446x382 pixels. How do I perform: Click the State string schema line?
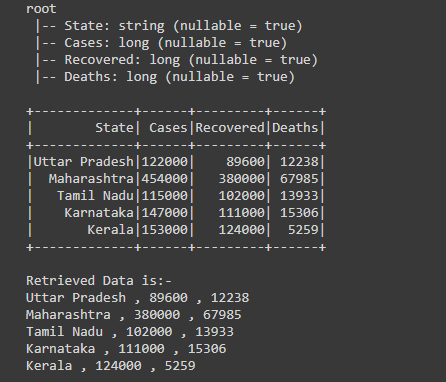point(169,26)
